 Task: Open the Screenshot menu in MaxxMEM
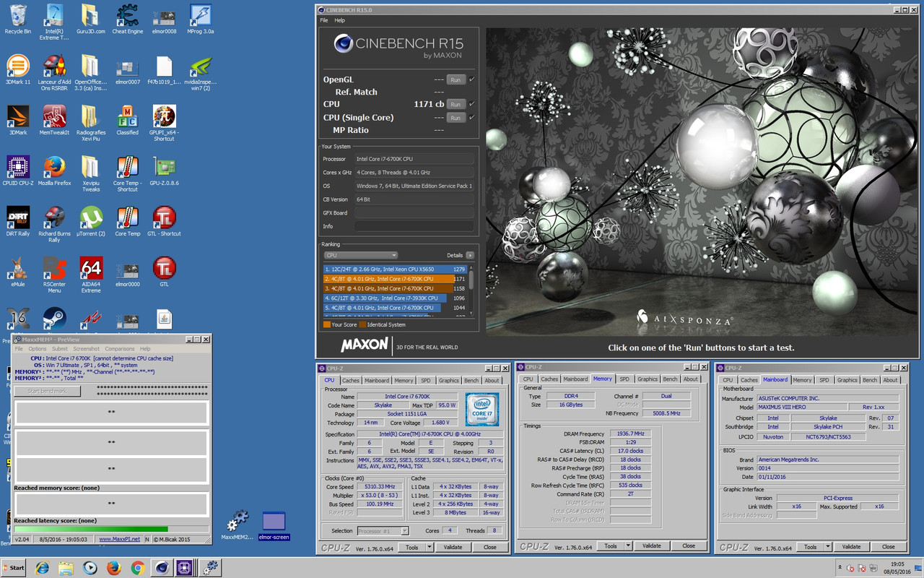[x=87, y=349]
